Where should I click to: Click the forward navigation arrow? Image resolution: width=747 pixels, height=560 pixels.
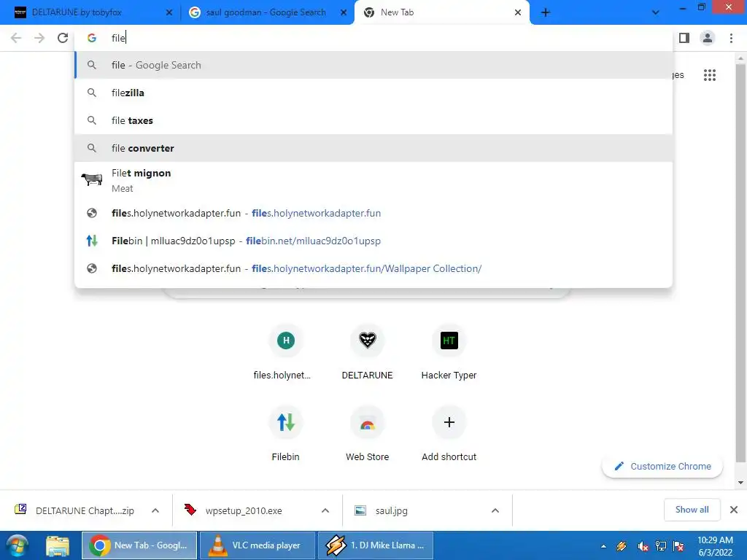point(39,38)
